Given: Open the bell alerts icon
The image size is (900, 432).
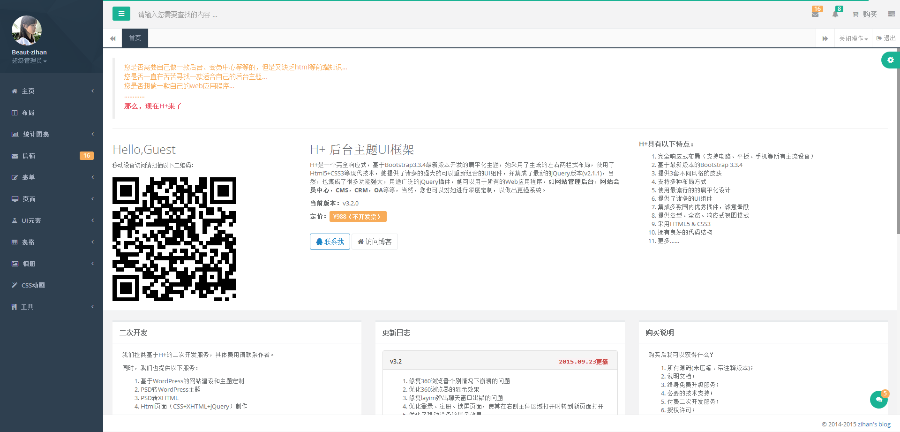Looking at the screenshot, I should click(836, 13).
